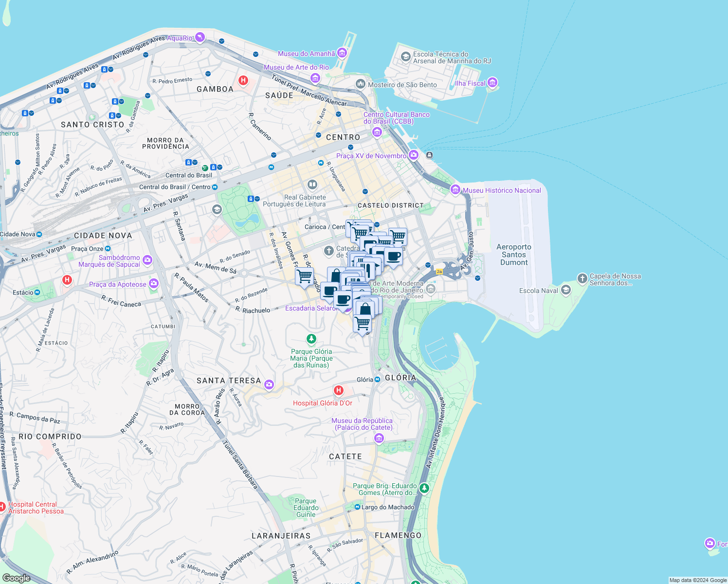Image resolution: width=728 pixels, height=584 pixels.
Task: Click the Ilha Fiscal landmark marker
Action: 492,83
